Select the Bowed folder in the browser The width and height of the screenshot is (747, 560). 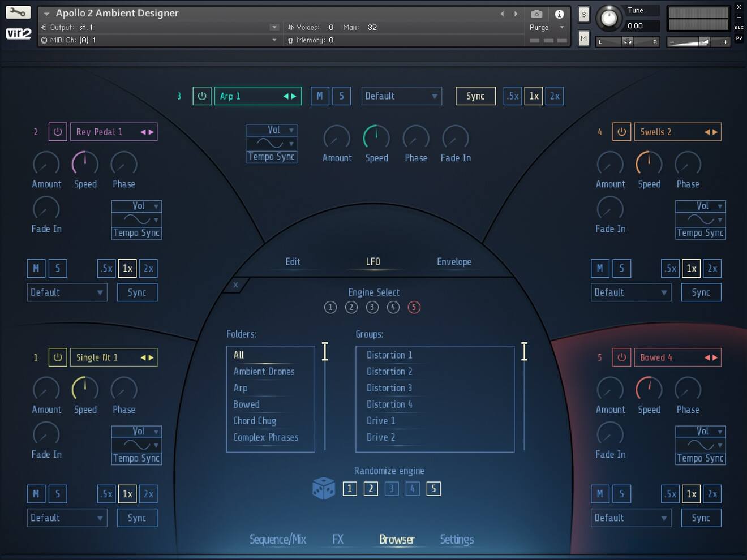pos(246,404)
